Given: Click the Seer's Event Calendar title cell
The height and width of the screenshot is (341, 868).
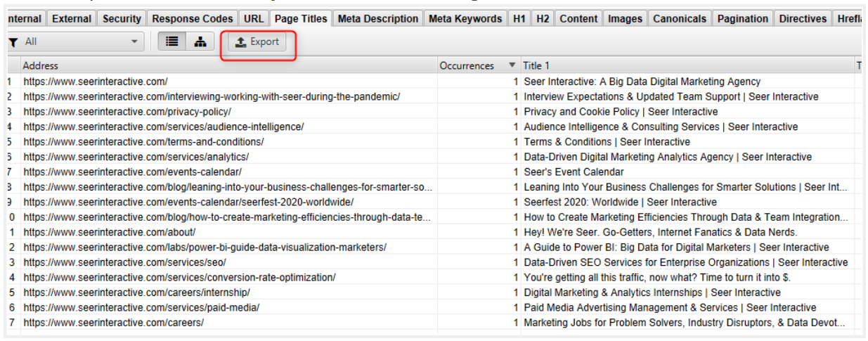Looking at the screenshot, I should coord(574,172).
